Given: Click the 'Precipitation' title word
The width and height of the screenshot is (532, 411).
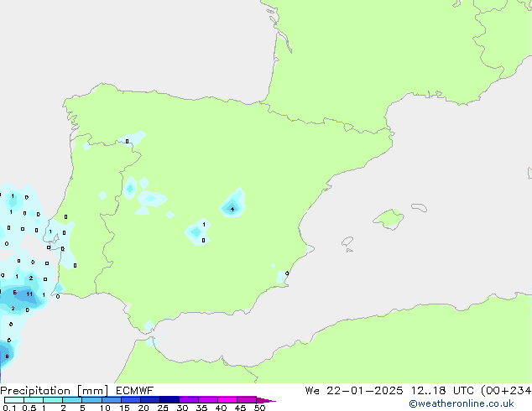Looking at the screenshot, I should click(35, 391).
